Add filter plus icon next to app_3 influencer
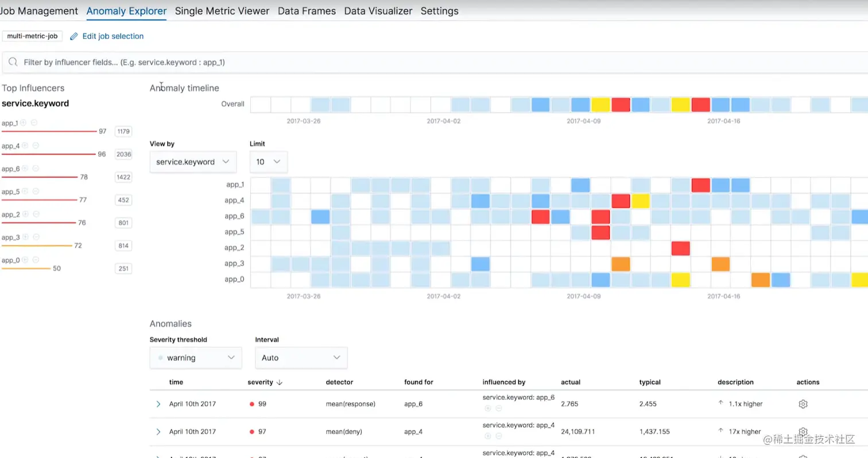The image size is (868, 458). (x=25, y=237)
